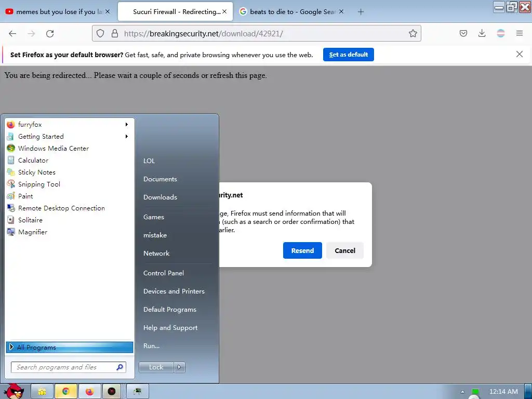The image size is (532, 399).
Task: Close the Sucuri Firewall tab
Action: pyautogui.click(x=224, y=11)
